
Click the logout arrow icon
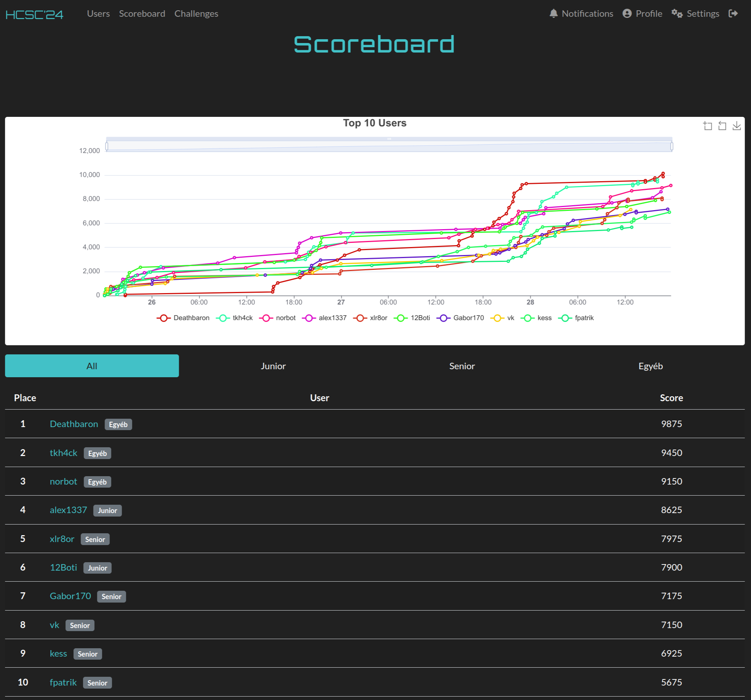pos(733,14)
